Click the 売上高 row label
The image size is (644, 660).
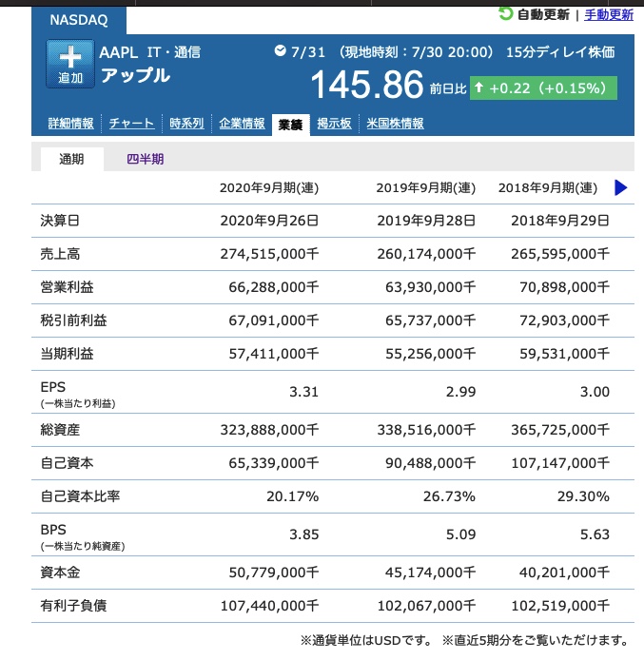pos(60,254)
